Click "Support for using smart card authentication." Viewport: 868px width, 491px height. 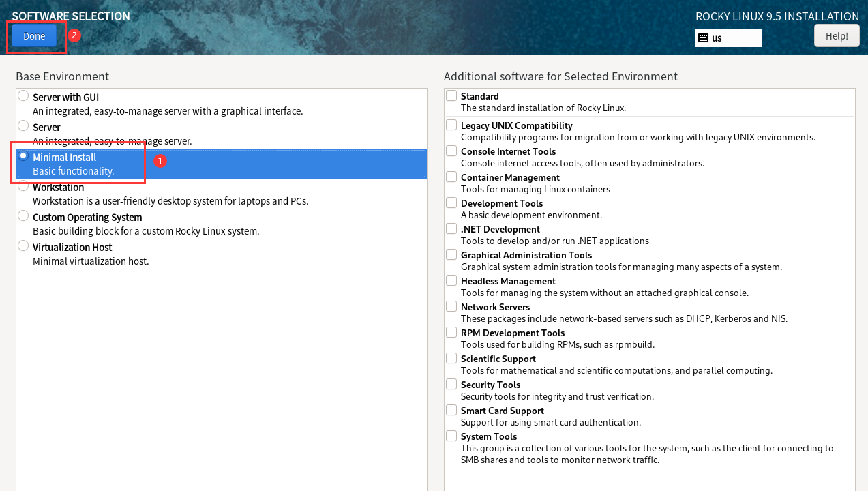coord(551,422)
